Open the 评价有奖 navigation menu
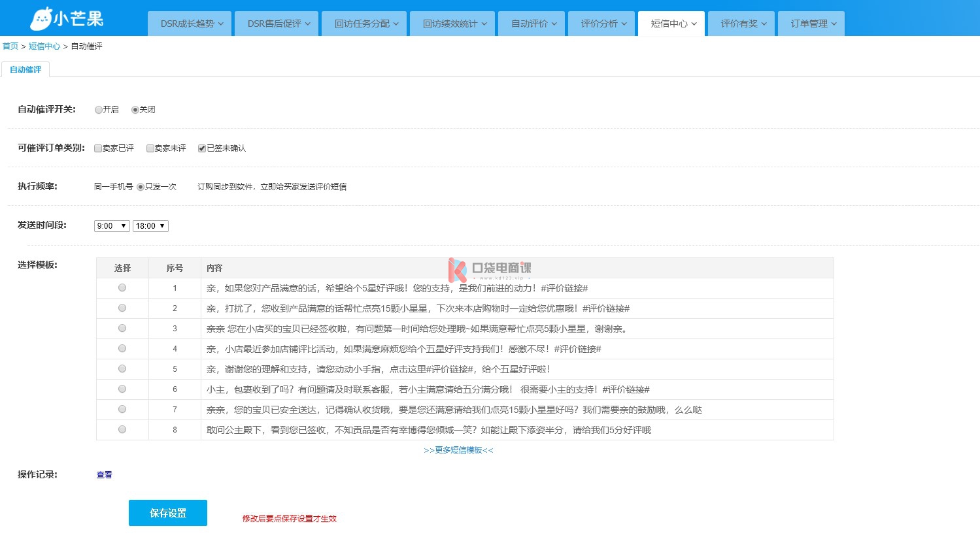Screen dimensions: 980x541 pyautogui.click(x=742, y=24)
